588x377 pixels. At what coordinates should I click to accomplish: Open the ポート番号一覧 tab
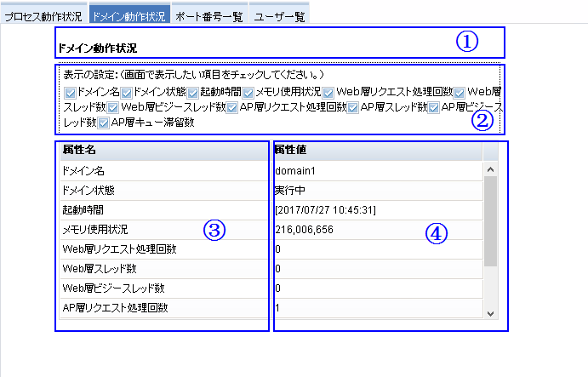coord(208,16)
